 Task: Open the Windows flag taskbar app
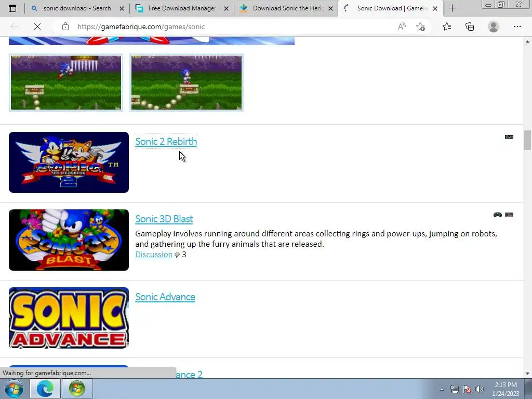(x=77, y=389)
